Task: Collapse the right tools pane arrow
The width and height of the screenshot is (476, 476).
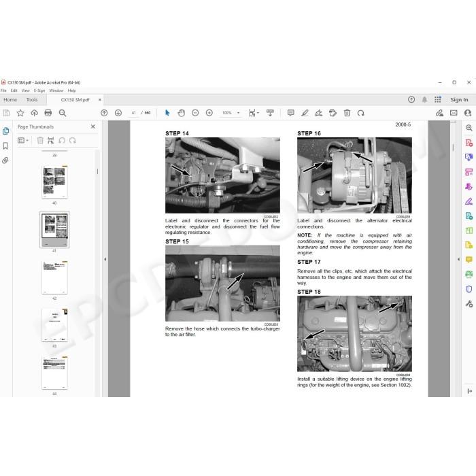Action: click(458, 259)
